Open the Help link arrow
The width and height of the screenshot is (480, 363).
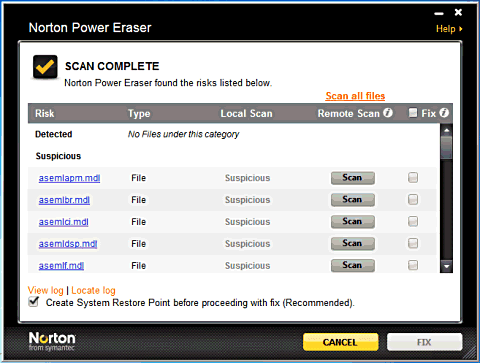[461, 29]
